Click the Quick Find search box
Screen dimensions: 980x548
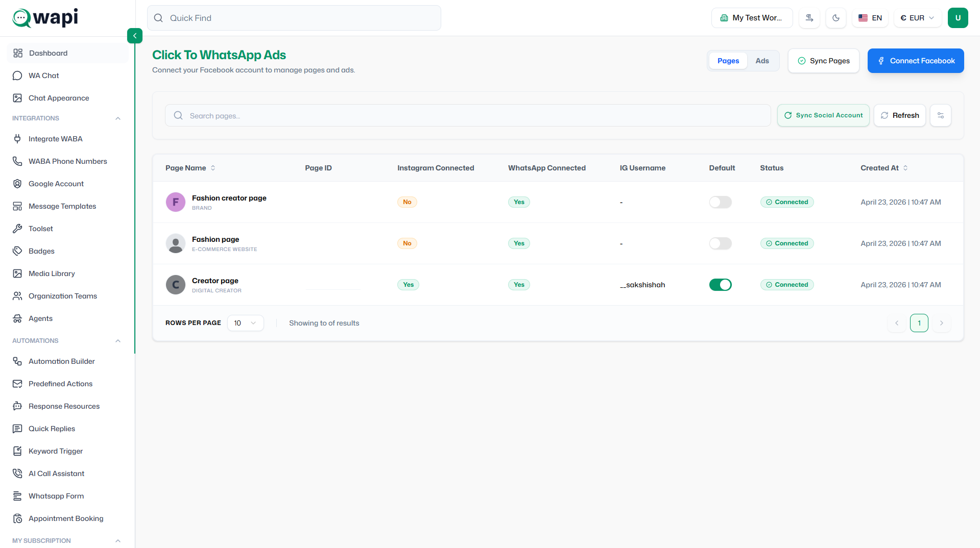click(294, 18)
